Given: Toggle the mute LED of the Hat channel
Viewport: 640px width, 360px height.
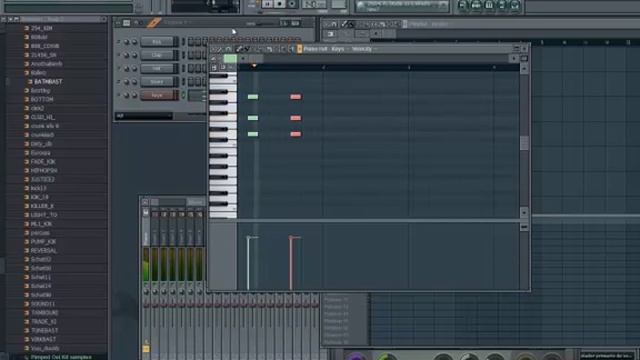Looking at the screenshot, I should pos(119,69).
